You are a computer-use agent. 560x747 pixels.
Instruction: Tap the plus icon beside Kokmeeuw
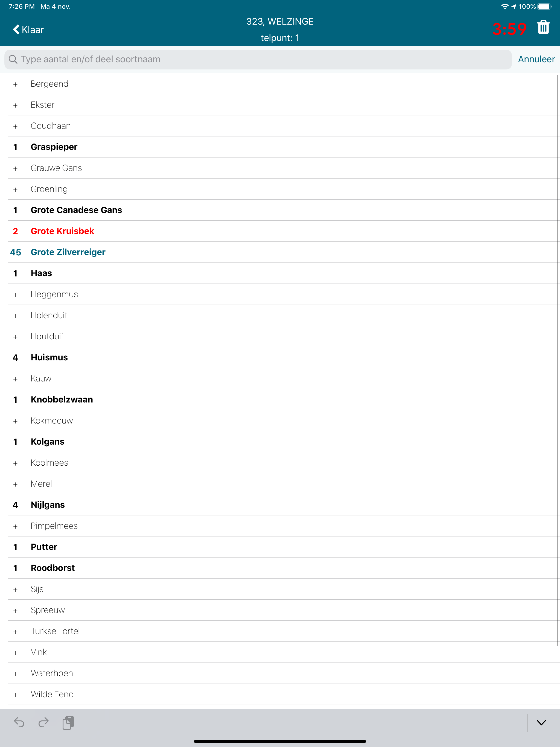point(15,421)
